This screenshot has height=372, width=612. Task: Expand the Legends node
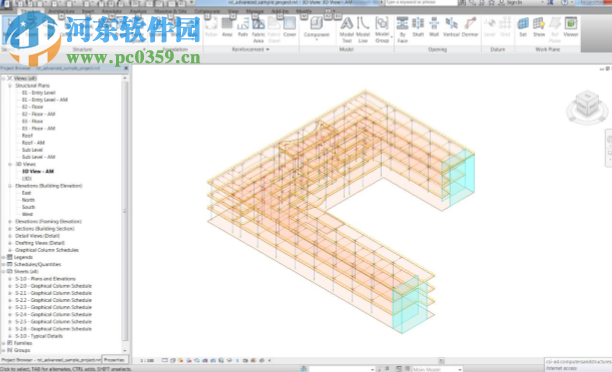pyautogui.click(x=4, y=257)
